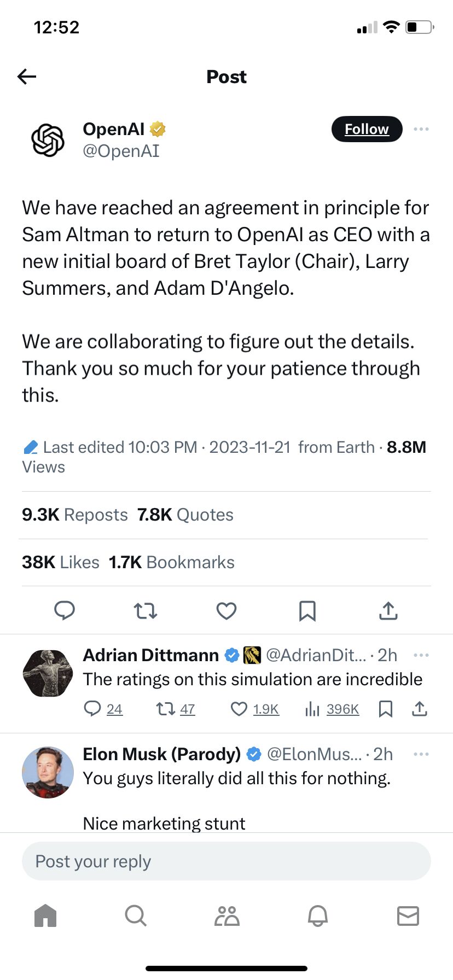
Task: Tap the reply icon under OpenAI's post
Action: pyautogui.click(x=65, y=610)
